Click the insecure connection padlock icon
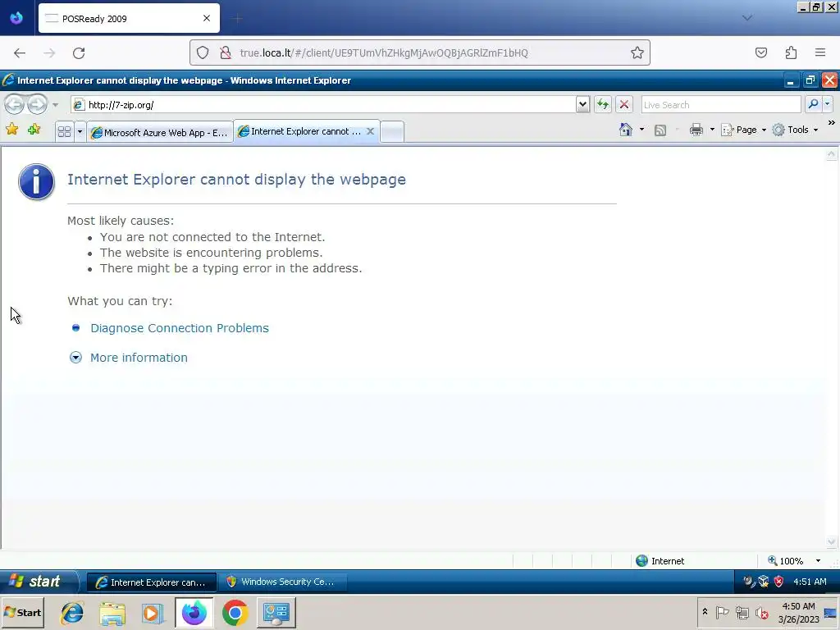This screenshot has width=840, height=630. click(226, 52)
